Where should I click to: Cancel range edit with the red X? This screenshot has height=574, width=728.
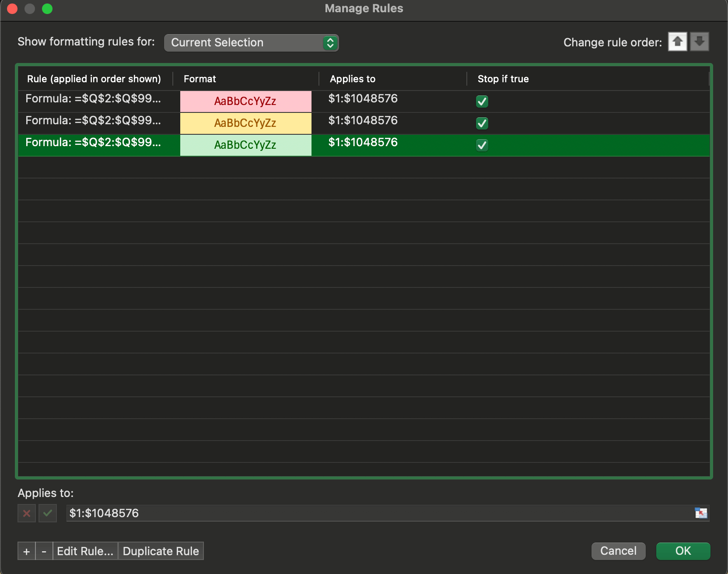[x=27, y=513]
